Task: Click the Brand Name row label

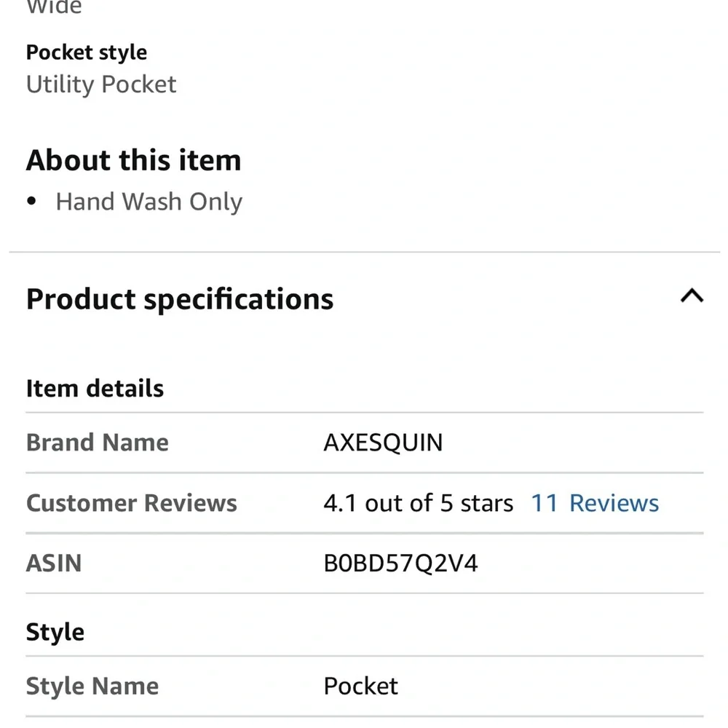Action: point(97,442)
